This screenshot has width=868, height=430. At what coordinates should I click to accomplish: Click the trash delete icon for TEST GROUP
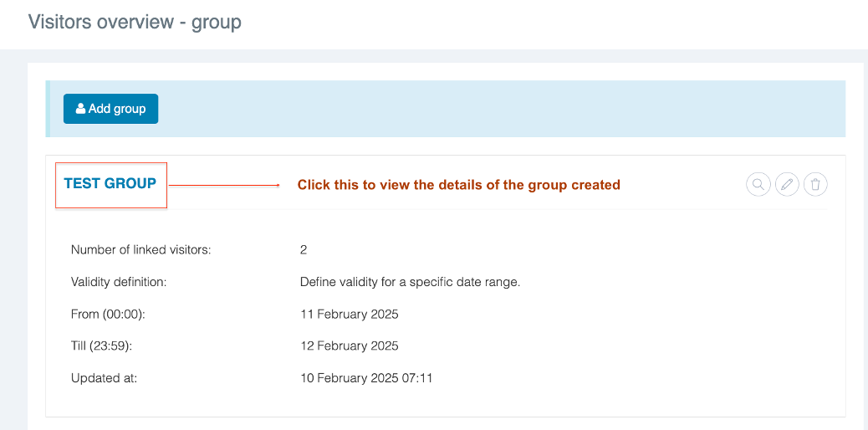coord(815,184)
